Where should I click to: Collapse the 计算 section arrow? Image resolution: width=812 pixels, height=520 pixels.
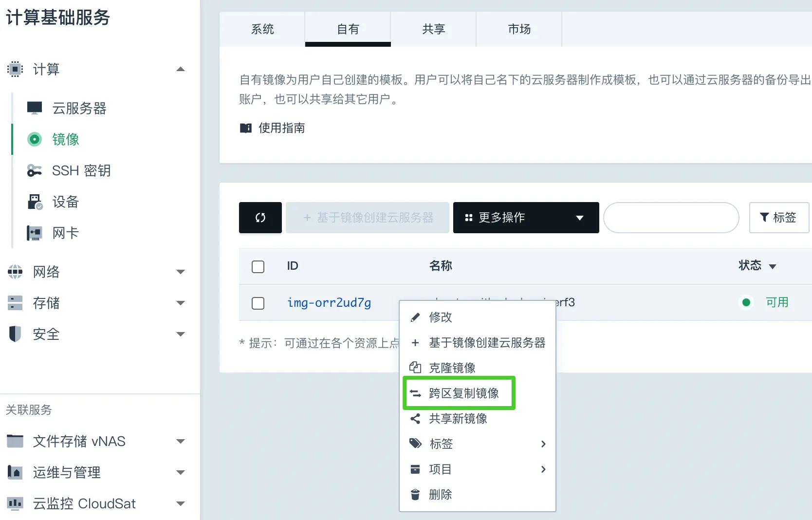point(181,69)
